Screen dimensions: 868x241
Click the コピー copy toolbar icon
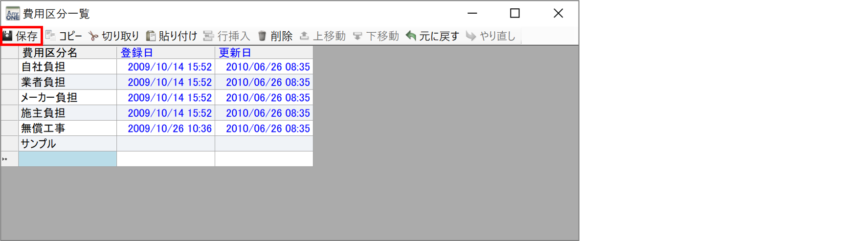click(x=50, y=35)
